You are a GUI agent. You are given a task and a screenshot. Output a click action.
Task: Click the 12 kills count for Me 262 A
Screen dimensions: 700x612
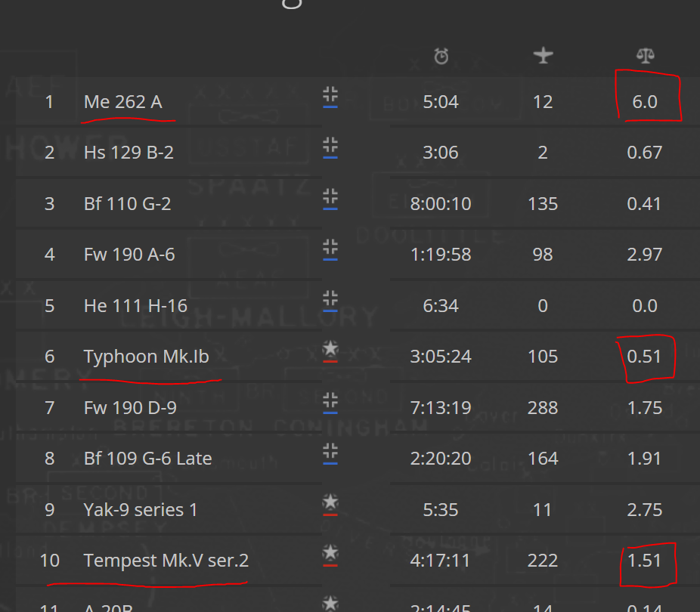point(543,102)
